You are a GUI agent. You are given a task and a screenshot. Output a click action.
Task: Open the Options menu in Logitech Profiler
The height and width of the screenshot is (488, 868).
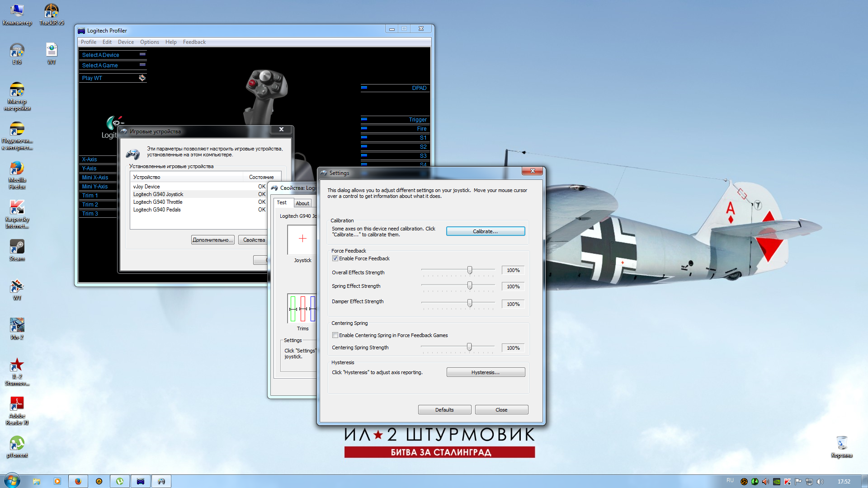point(150,42)
